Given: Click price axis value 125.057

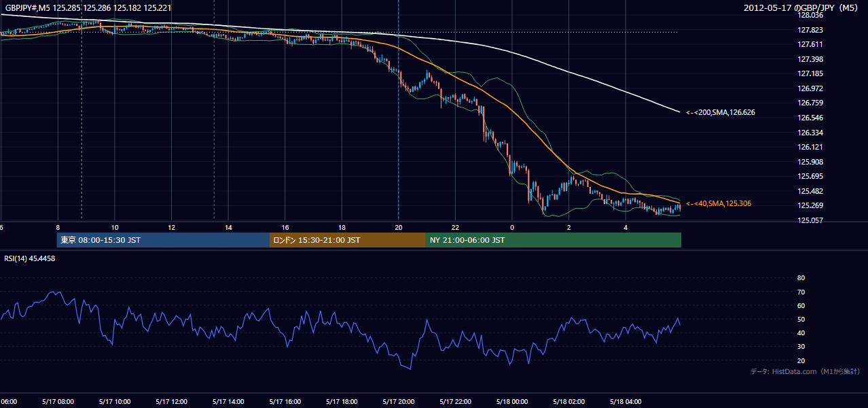Looking at the screenshot, I should click(811, 220).
